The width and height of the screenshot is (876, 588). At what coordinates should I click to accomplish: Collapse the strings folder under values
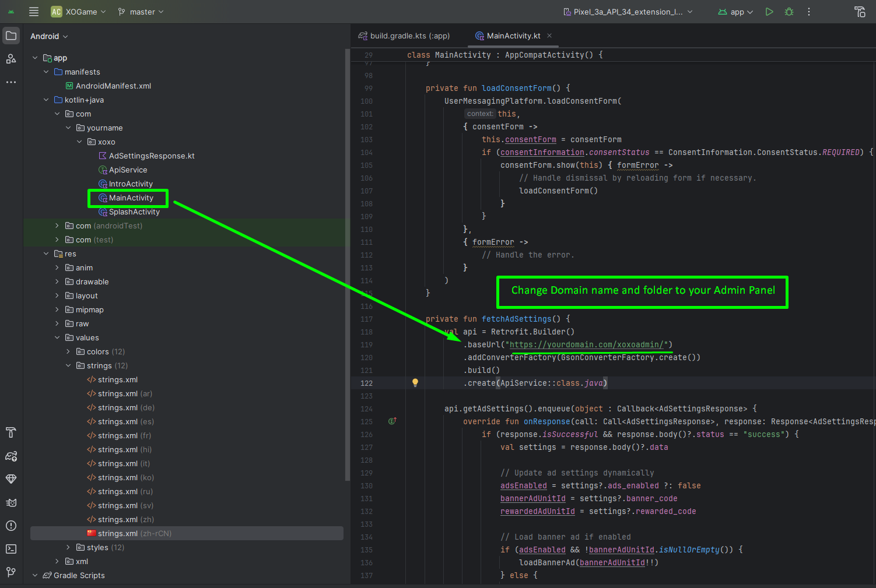coord(68,366)
